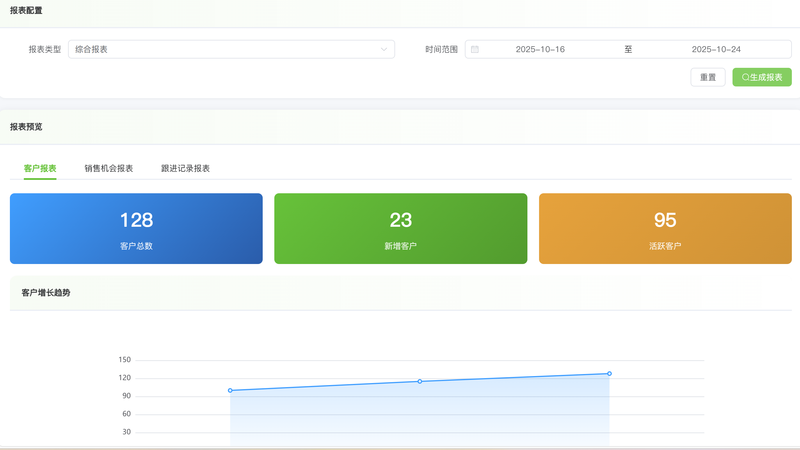The image size is (800, 450).
Task: Click the first data point on trend chart
Action: (230, 390)
